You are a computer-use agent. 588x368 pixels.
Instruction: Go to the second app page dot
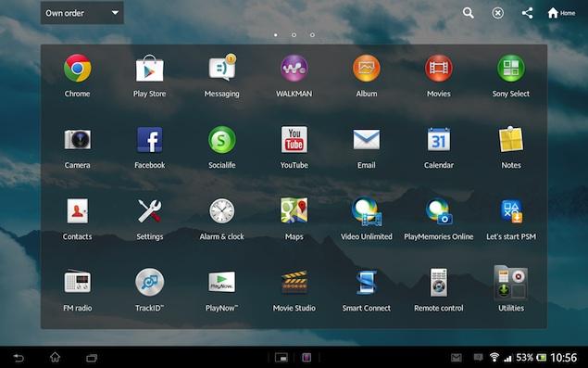point(294,35)
